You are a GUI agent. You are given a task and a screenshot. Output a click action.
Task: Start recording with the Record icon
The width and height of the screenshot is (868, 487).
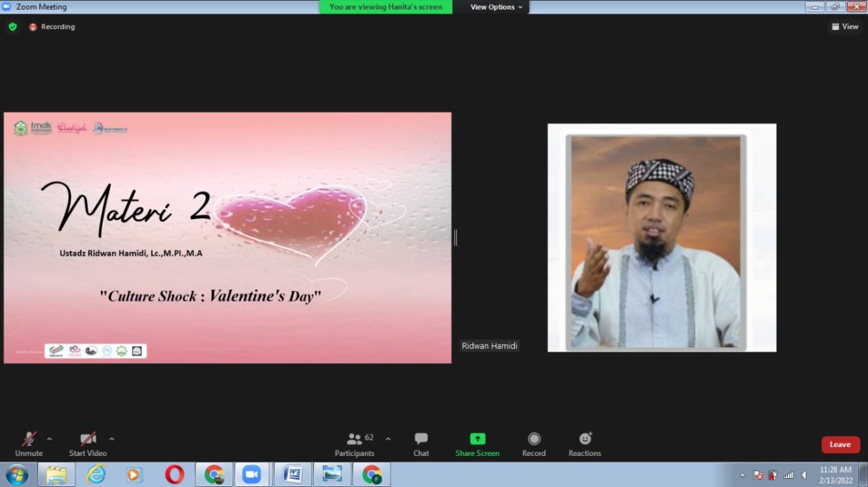click(533, 440)
